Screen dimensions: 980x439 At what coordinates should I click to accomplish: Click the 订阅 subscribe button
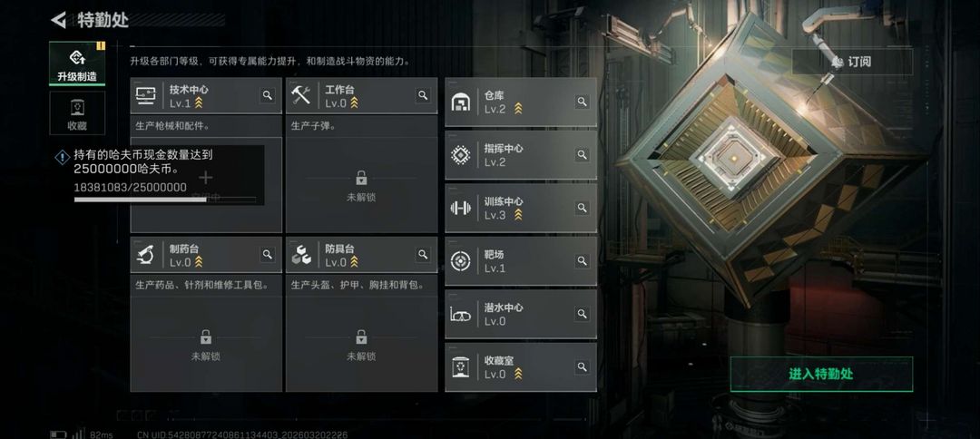click(852, 62)
